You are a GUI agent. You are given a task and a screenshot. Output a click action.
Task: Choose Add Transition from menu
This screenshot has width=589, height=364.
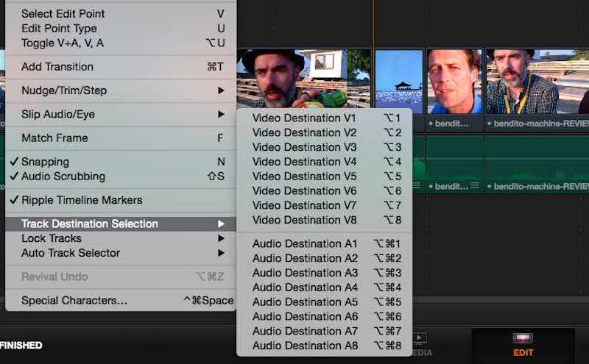tap(121, 66)
